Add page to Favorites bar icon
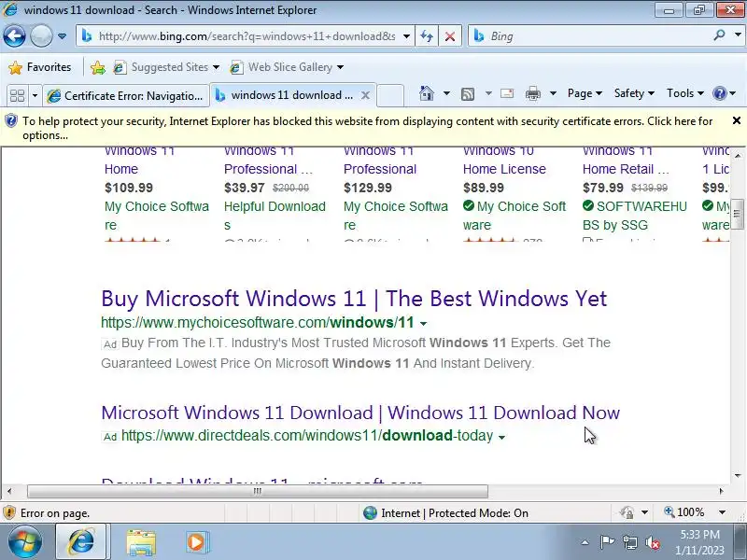The width and height of the screenshot is (747, 560). 98,67
